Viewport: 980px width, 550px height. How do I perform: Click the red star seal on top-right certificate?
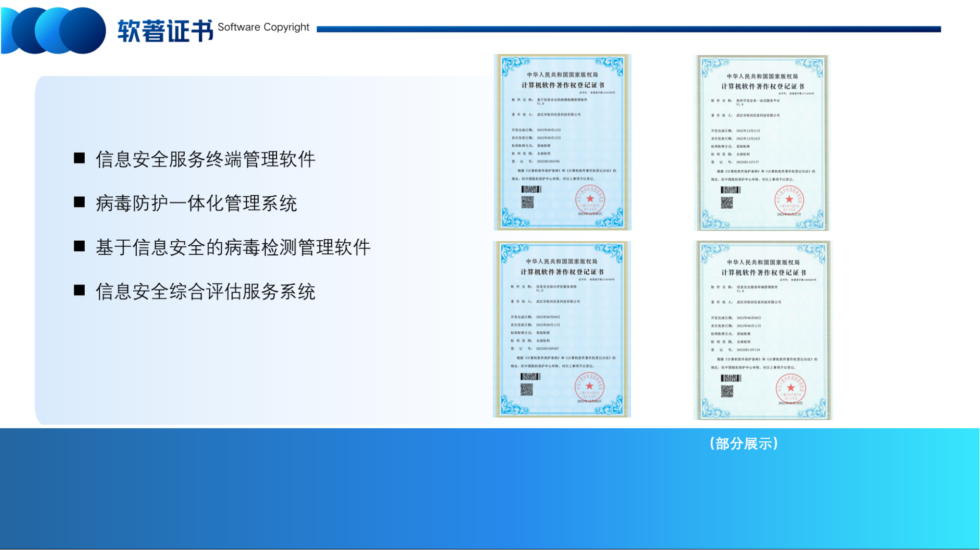[x=789, y=200]
